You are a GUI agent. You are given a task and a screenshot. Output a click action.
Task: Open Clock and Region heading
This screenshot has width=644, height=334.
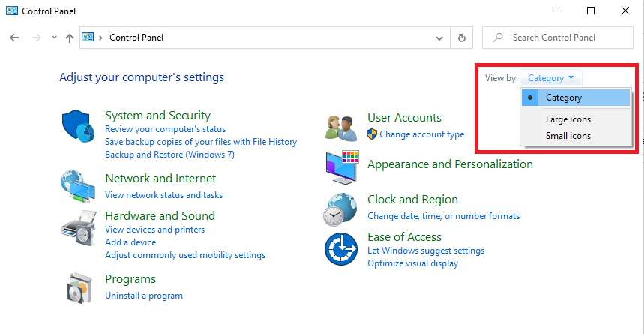[x=412, y=200]
